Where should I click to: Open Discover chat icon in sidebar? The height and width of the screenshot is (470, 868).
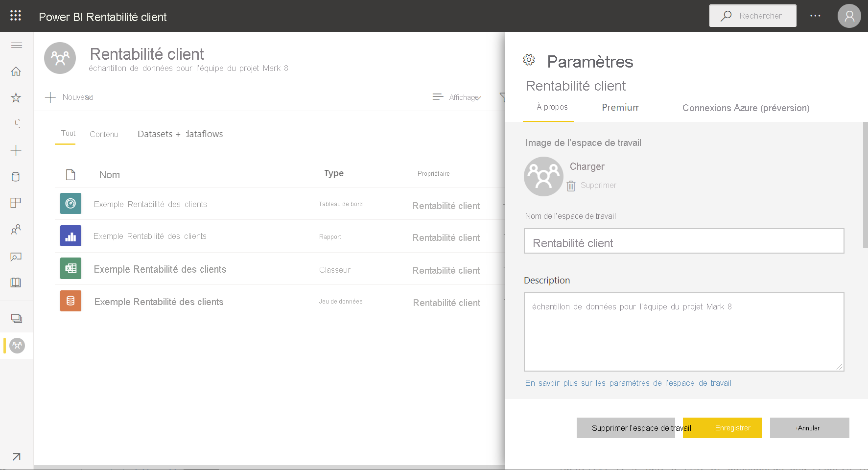[x=16, y=257]
